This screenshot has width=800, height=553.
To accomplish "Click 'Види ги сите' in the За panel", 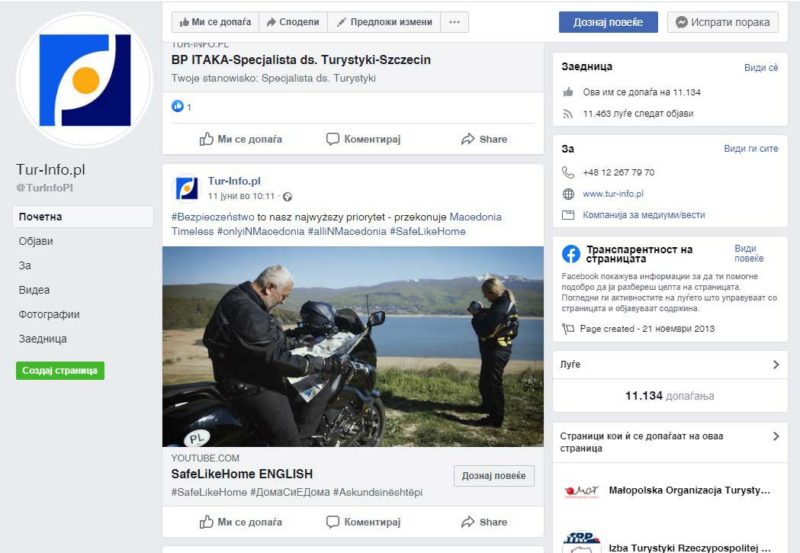I will point(751,148).
